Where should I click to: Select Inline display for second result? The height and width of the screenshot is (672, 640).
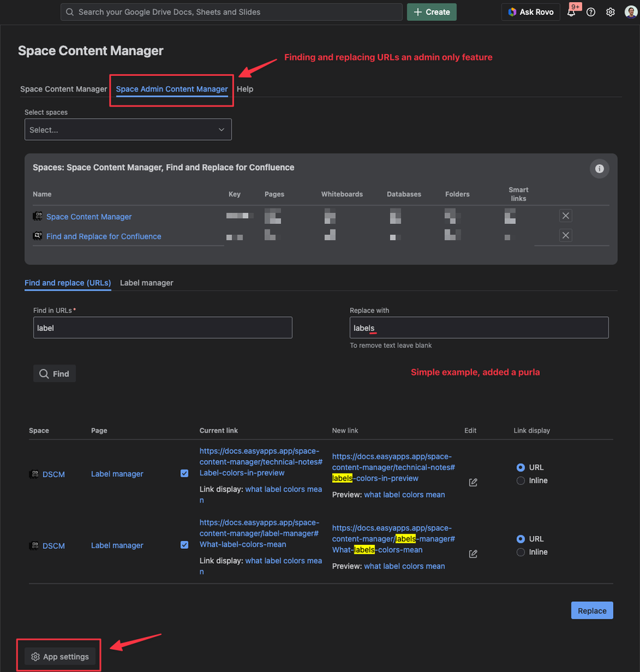point(520,552)
